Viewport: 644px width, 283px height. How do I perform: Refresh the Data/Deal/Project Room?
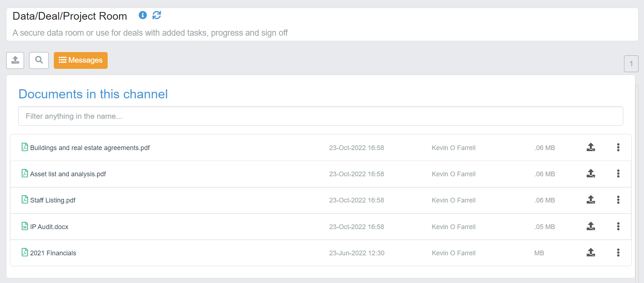click(157, 15)
